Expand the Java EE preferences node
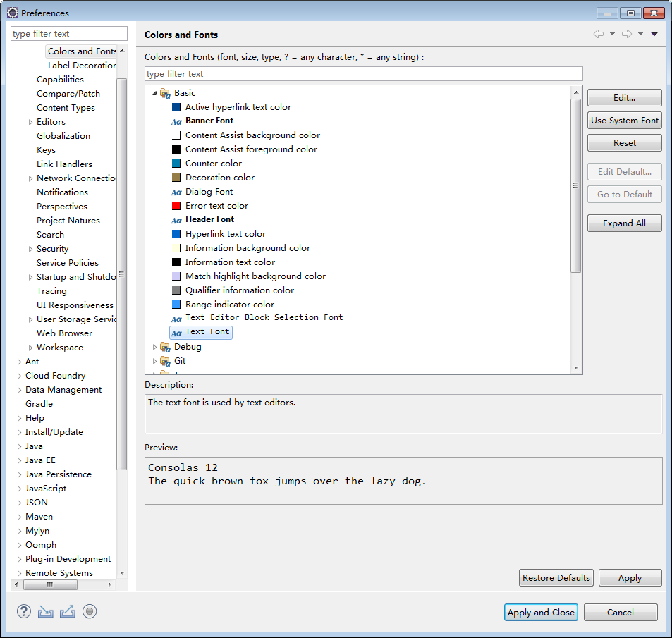Viewport: 672px width, 638px height. [x=19, y=460]
